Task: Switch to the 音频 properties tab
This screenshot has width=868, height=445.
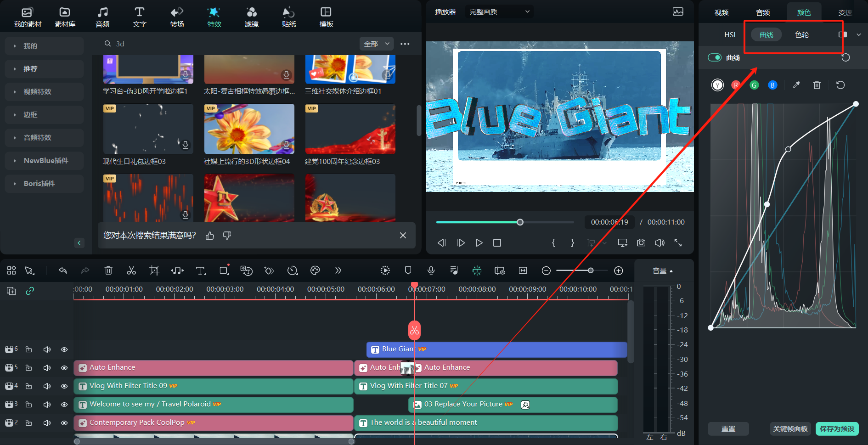Action: [763, 12]
